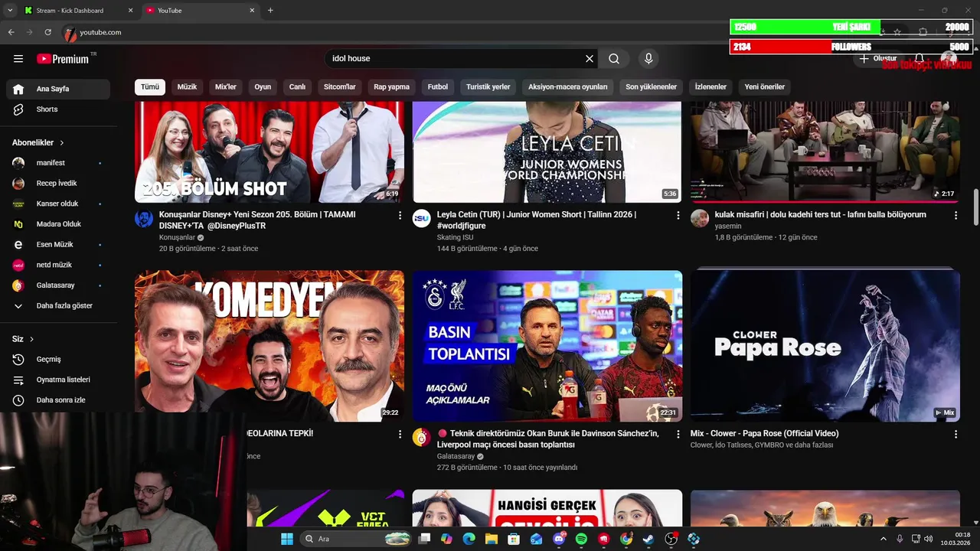Reload the page in browser toolbar
The width and height of the screenshot is (980, 551).
point(47,32)
